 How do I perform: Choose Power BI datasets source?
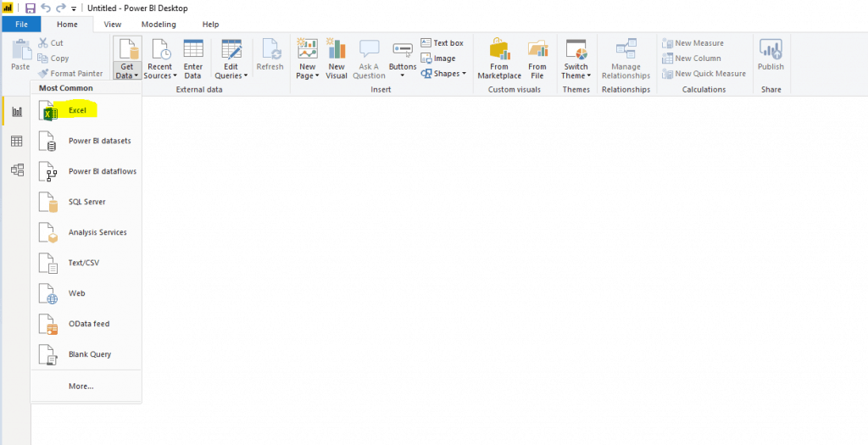(x=86, y=142)
